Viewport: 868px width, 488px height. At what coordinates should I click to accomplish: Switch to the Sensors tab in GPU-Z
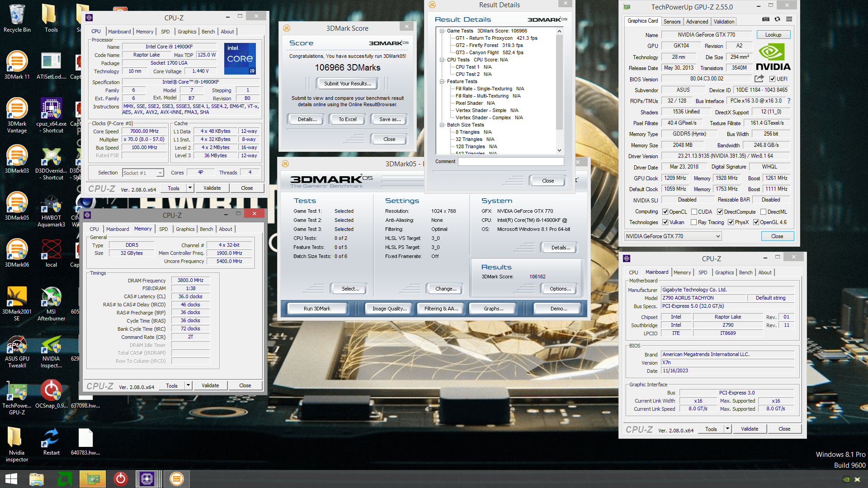(672, 22)
